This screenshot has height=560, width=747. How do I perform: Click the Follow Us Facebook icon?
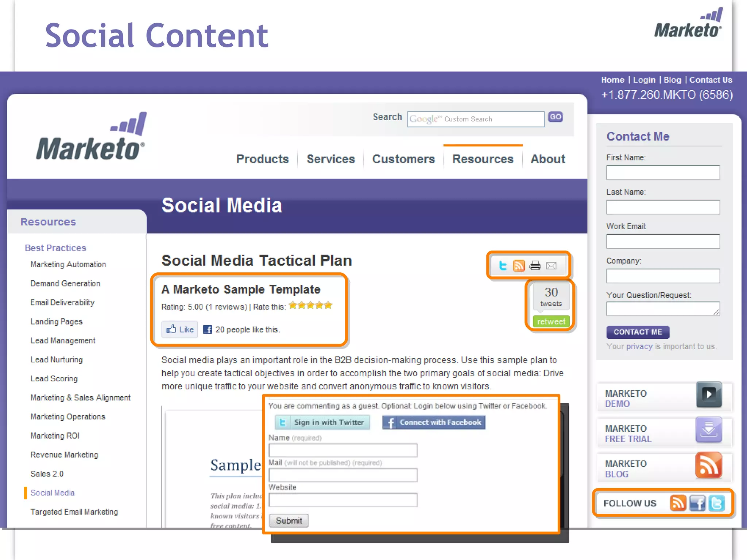[x=697, y=503]
